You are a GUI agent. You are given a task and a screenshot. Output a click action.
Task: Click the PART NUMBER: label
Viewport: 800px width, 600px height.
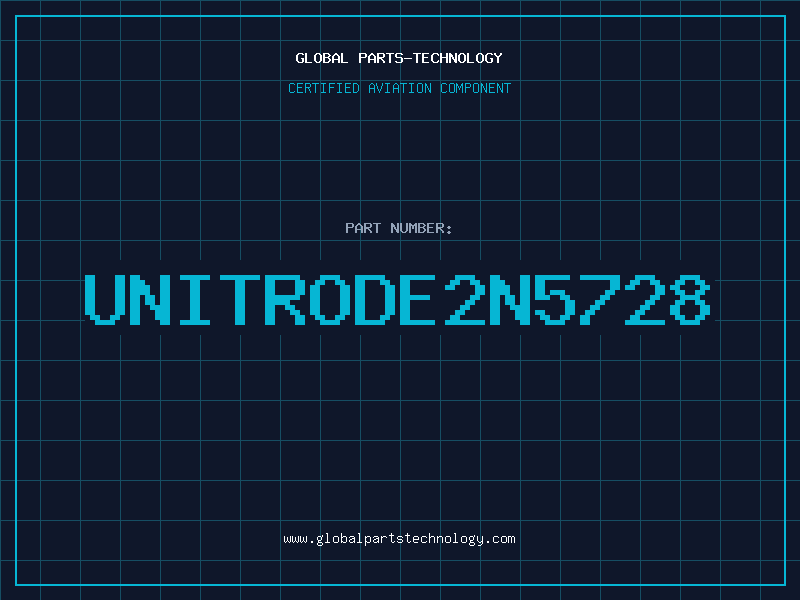click(x=398, y=228)
